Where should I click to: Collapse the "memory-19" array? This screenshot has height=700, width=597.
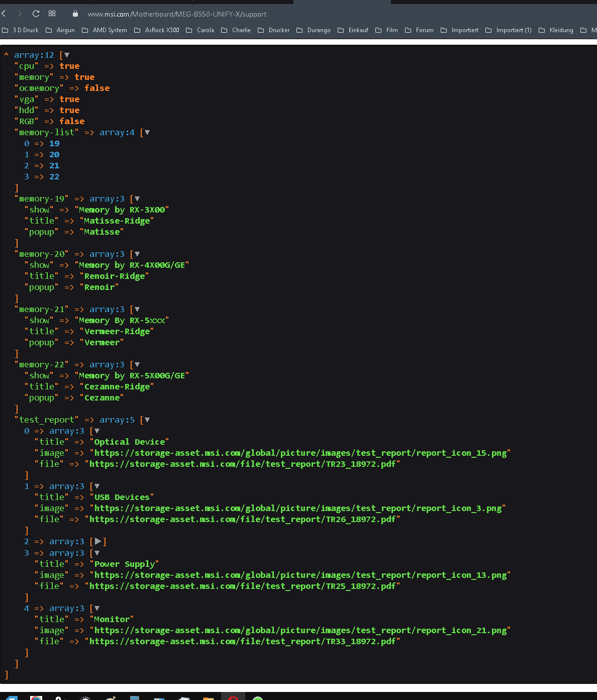click(x=137, y=198)
